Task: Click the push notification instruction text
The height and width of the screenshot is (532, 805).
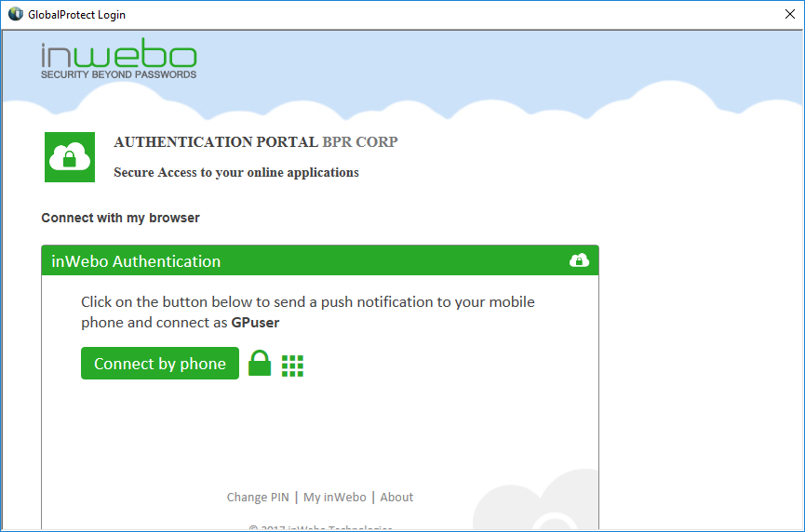Action: click(307, 302)
